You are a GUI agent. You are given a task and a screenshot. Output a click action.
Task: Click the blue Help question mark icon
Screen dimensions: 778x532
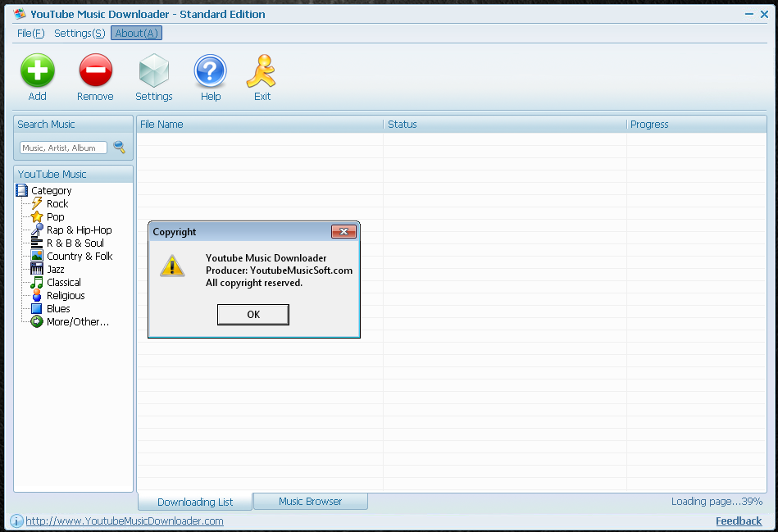pyautogui.click(x=211, y=71)
